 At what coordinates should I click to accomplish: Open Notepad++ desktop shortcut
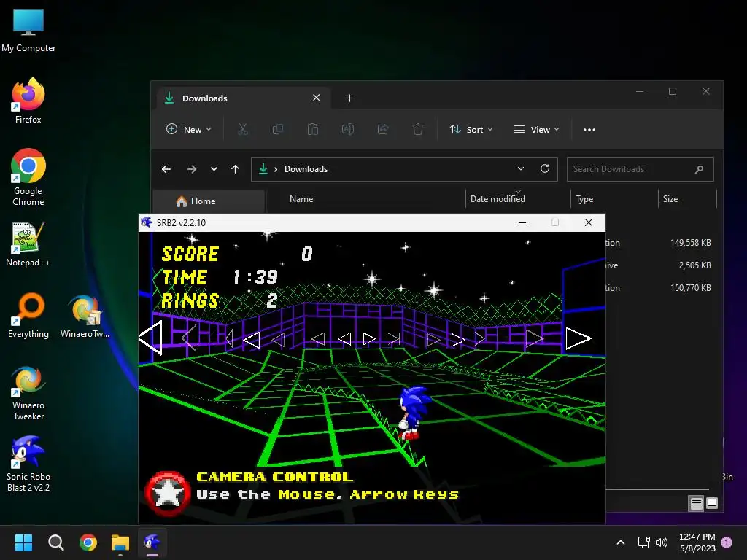(x=28, y=244)
